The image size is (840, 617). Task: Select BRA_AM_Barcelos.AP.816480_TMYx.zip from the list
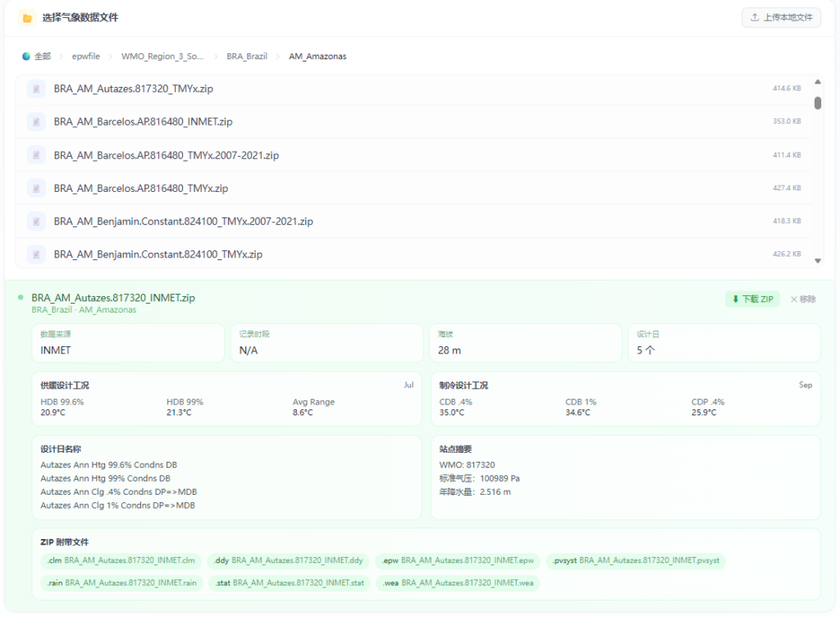click(141, 188)
